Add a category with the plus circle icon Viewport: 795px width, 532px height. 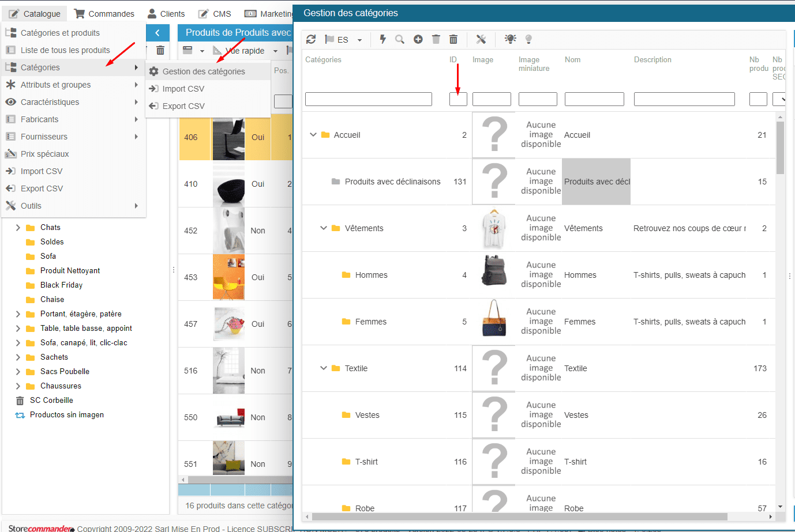(x=418, y=39)
